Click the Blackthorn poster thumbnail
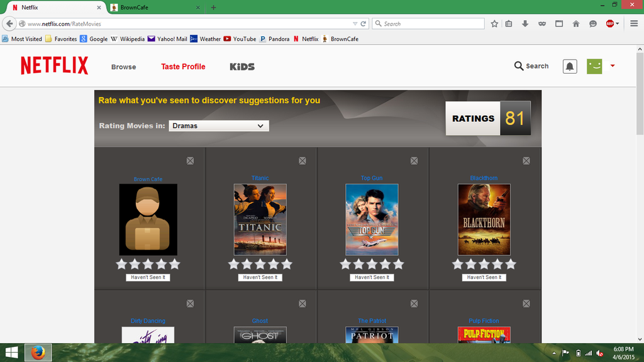Screen dimensions: 644x362 click(x=484, y=219)
